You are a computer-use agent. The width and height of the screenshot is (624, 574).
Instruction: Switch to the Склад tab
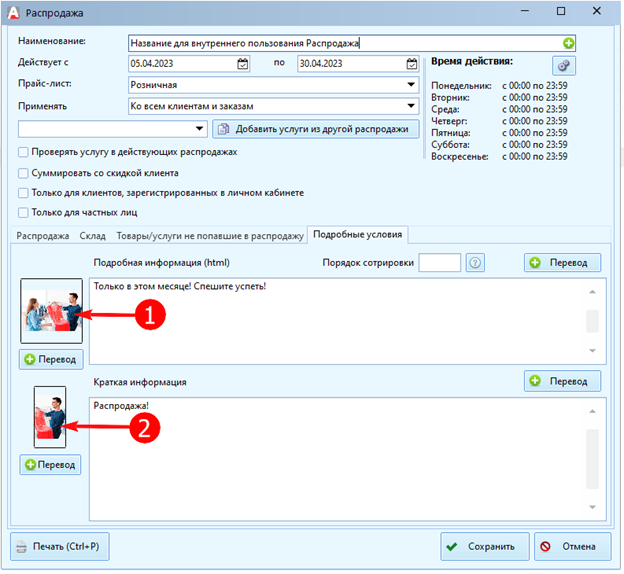pos(93,235)
